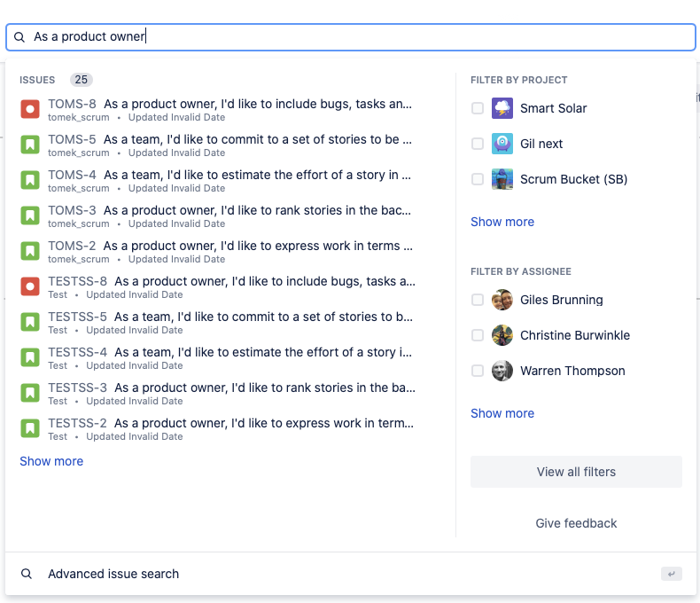Screen dimensions: 700x603
Task: Click the story icon for TOMS-3
Action: 30,215
